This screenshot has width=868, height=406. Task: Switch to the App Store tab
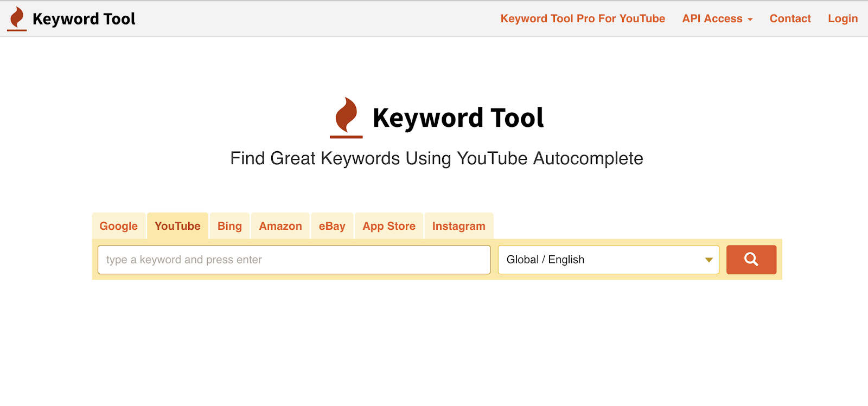(389, 226)
